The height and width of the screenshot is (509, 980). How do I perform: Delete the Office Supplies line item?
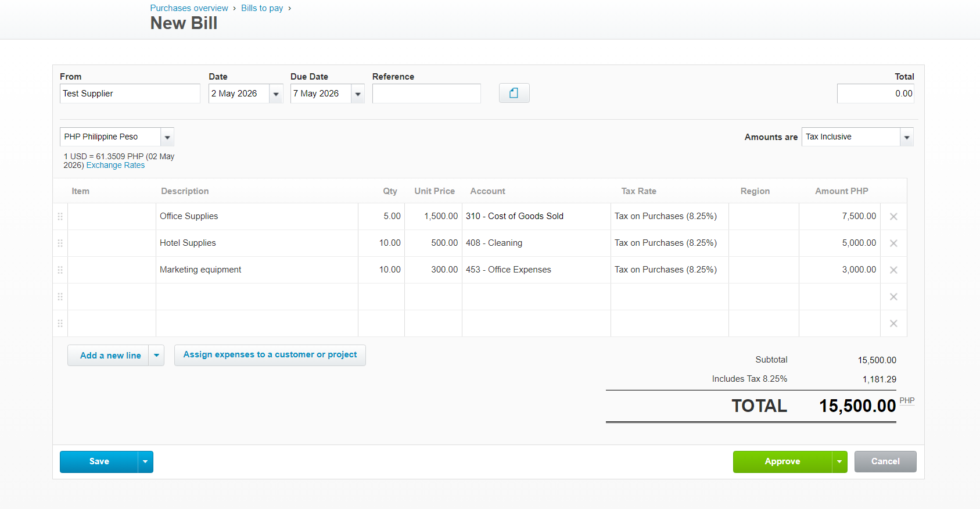(893, 217)
